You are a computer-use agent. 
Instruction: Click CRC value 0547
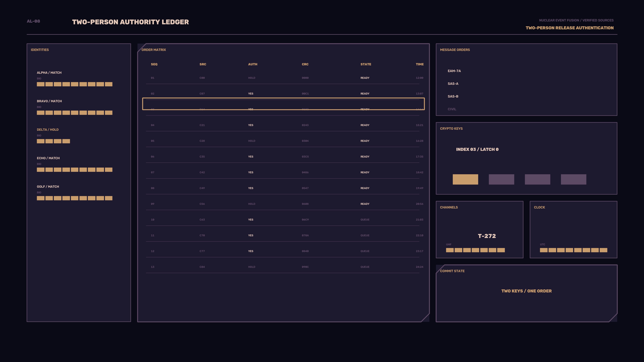[x=305, y=188]
